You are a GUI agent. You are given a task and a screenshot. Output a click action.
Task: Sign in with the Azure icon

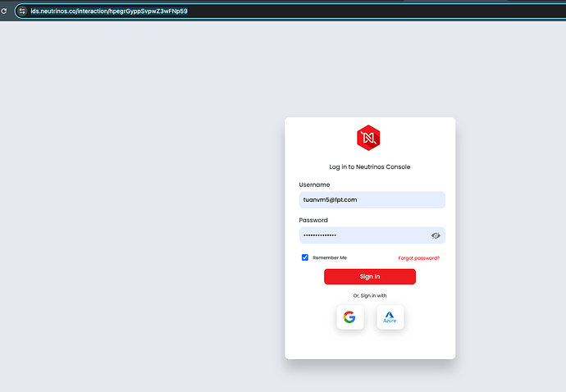coord(390,317)
